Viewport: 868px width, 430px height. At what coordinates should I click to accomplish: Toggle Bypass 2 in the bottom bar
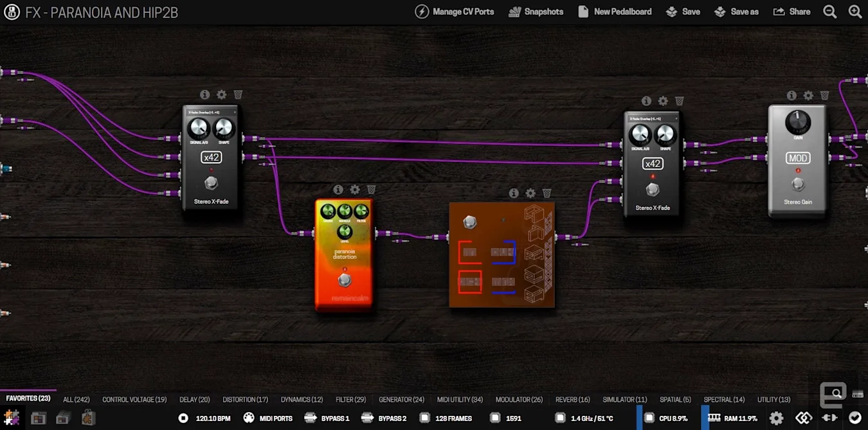pos(384,418)
